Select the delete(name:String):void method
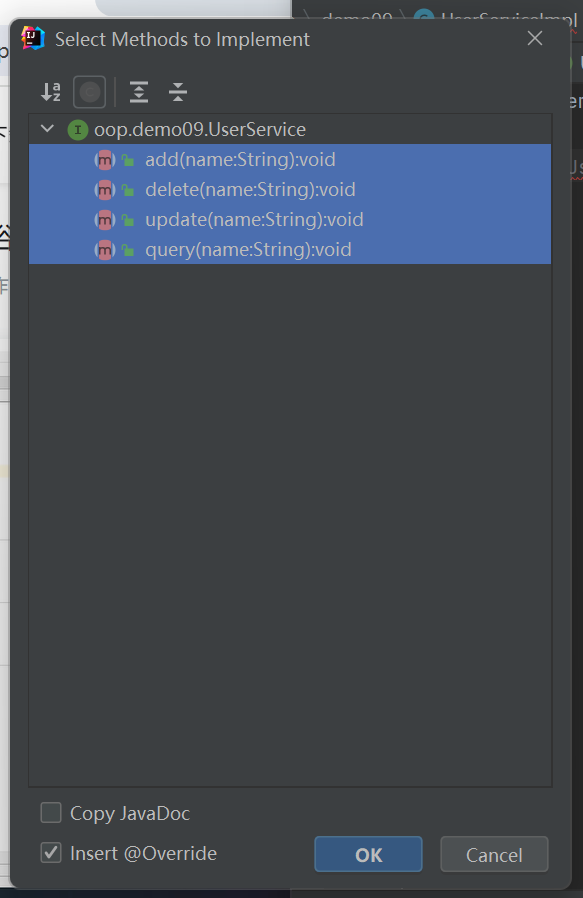Image resolution: width=583 pixels, height=898 pixels. tap(290, 190)
